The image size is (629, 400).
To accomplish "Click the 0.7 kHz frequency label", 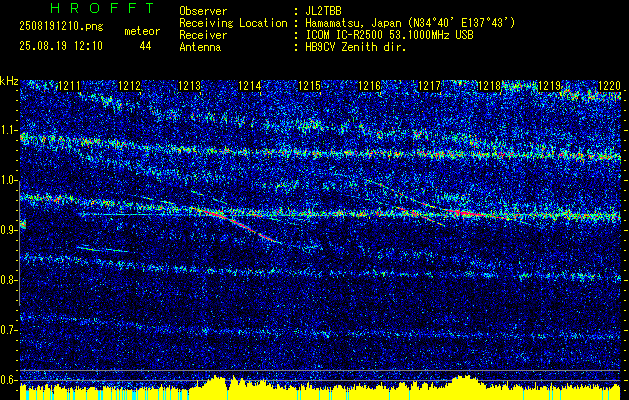I will [x=9, y=330].
